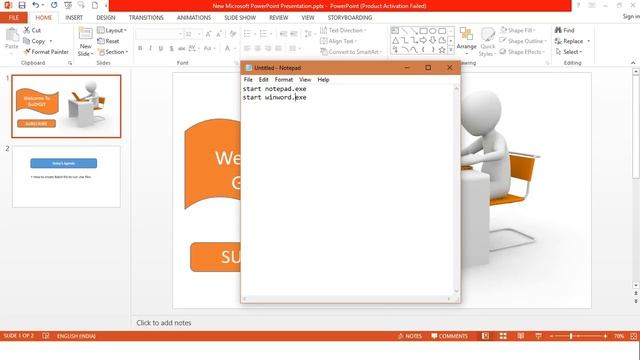Expand the font size dropdown
Viewport: 640px width, 360px height.
[x=199, y=34]
